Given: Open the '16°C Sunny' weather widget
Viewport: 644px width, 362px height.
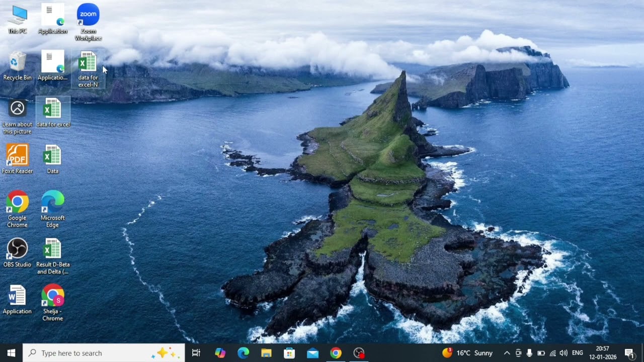Looking at the screenshot, I should [x=467, y=353].
